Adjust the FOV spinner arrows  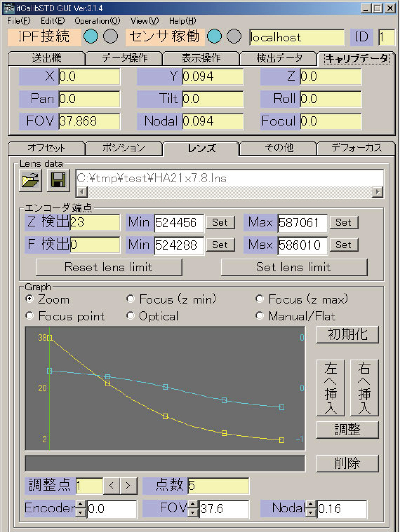[193, 508]
